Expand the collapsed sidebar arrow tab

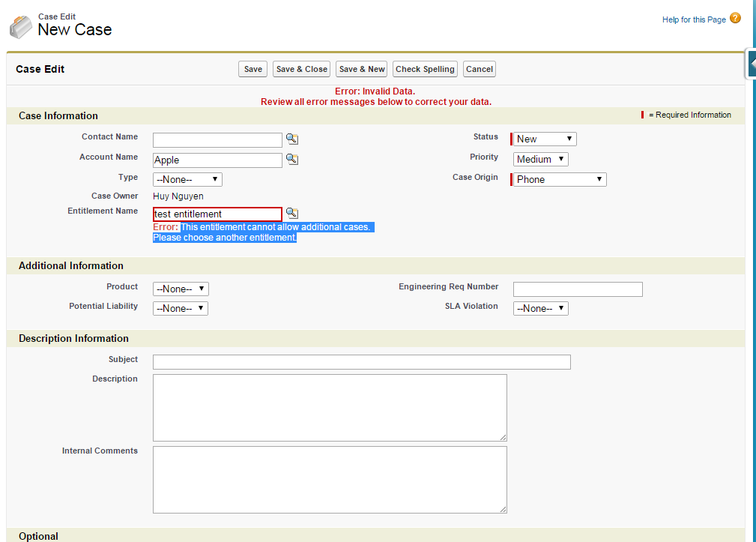(751, 64)
